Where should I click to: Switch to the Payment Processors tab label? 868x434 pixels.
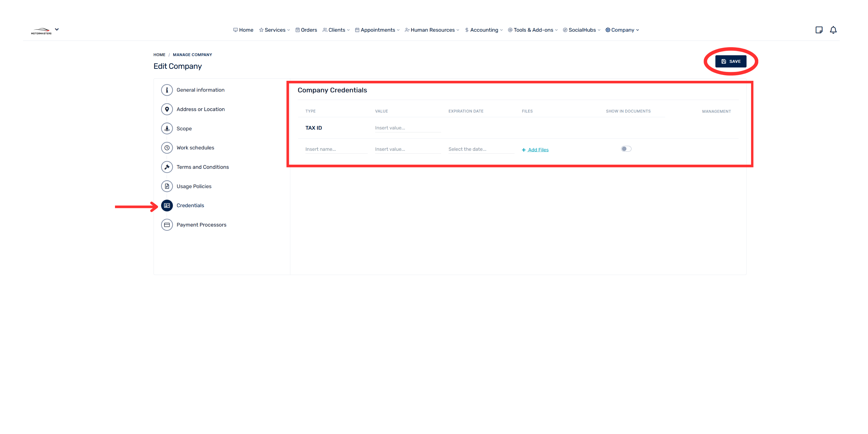[201, 225]
